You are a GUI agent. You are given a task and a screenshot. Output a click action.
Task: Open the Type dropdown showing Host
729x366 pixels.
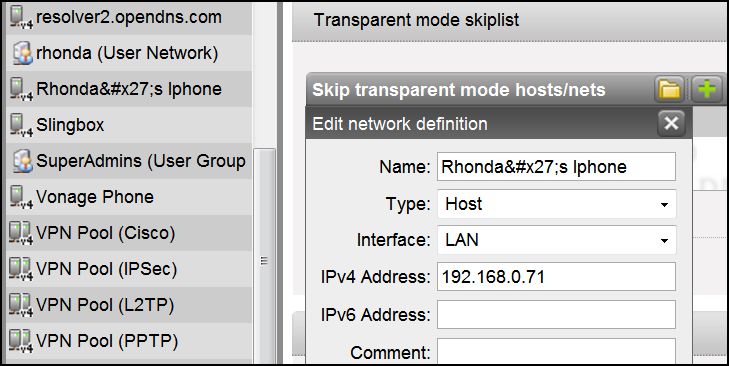(x=557, y=204)
